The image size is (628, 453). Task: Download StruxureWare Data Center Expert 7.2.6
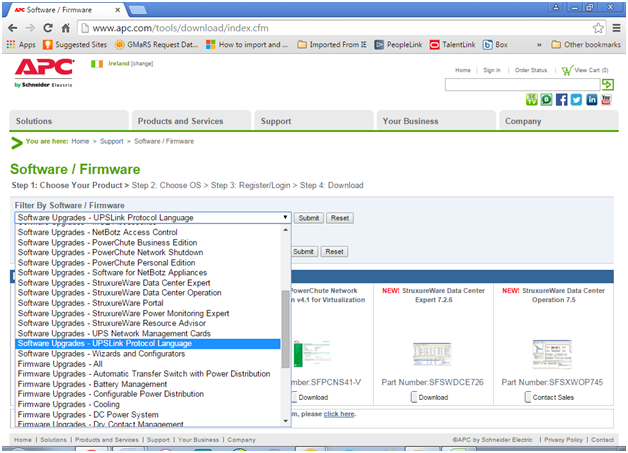point(430,397)
